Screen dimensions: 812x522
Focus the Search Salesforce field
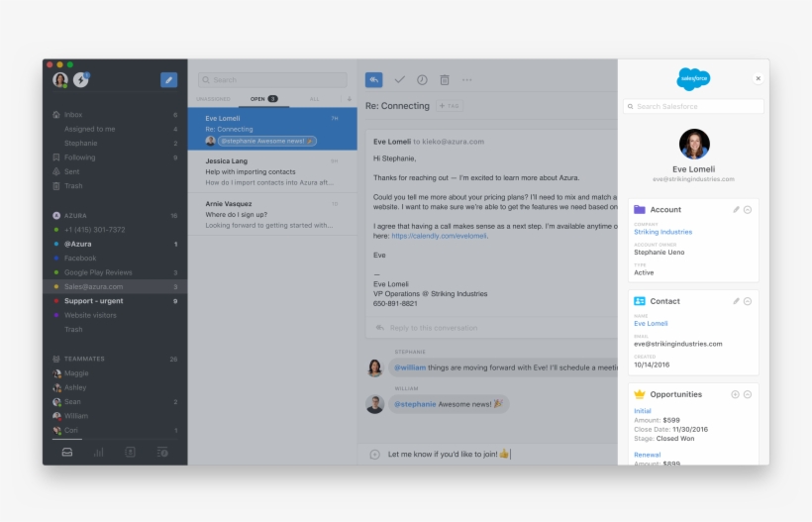[x=693, y=107]
